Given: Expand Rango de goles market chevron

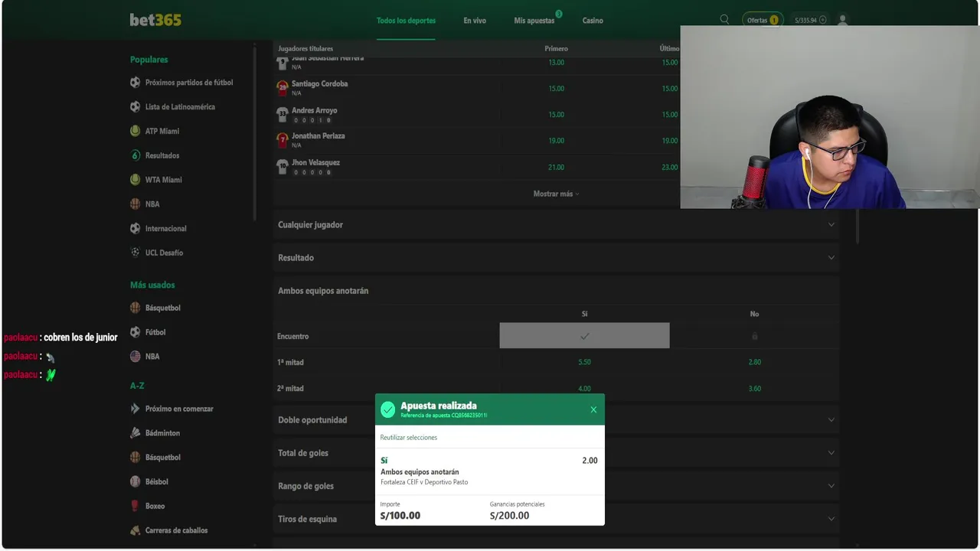Looking at the screenshot, I should (x=831, y=486).
